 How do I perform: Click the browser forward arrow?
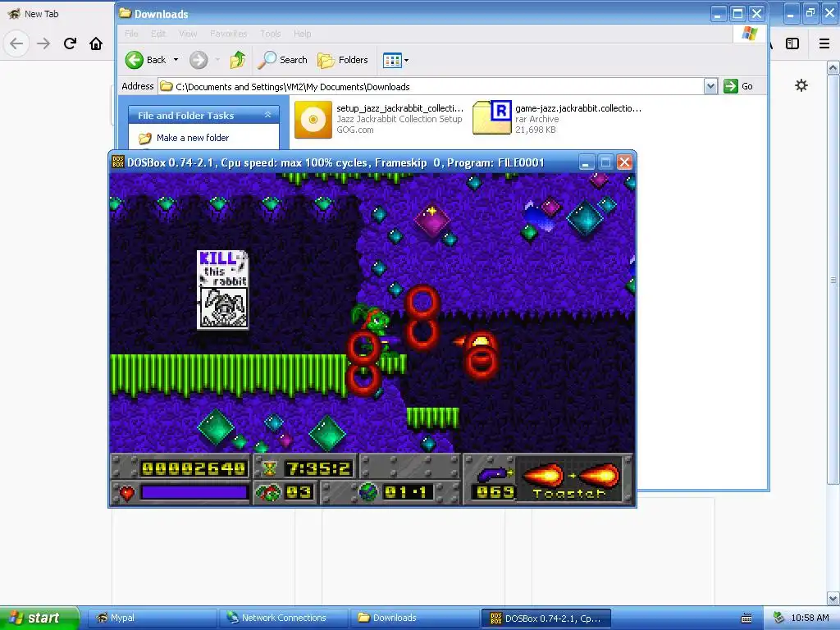click(43, 43)
